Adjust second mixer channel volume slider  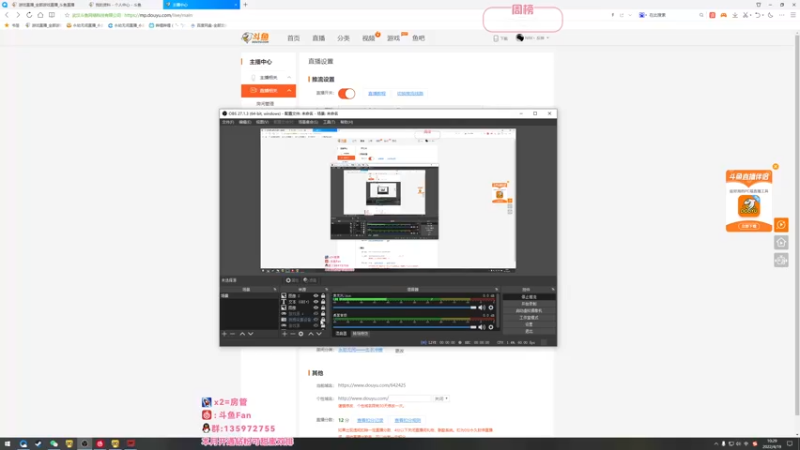coord(405,327)
